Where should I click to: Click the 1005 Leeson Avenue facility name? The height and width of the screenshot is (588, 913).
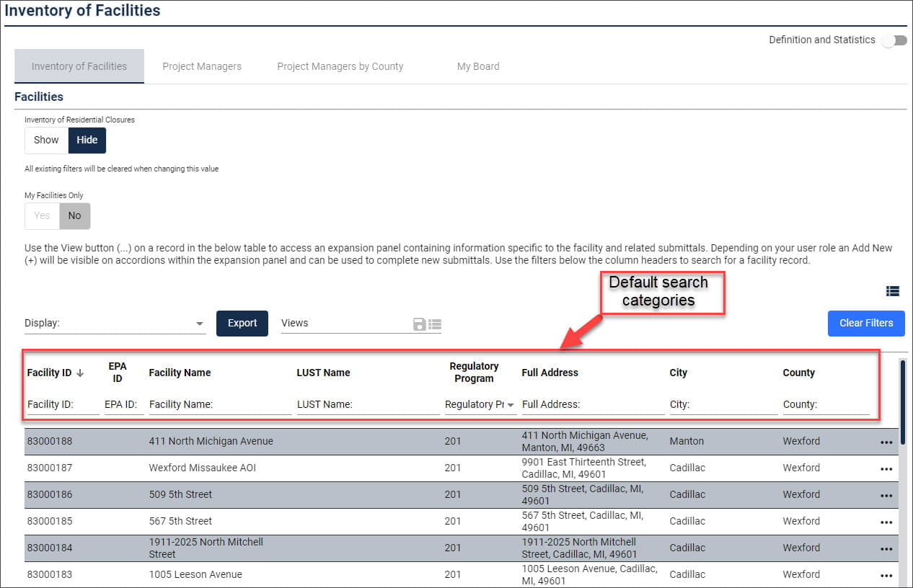pos(195,574)
